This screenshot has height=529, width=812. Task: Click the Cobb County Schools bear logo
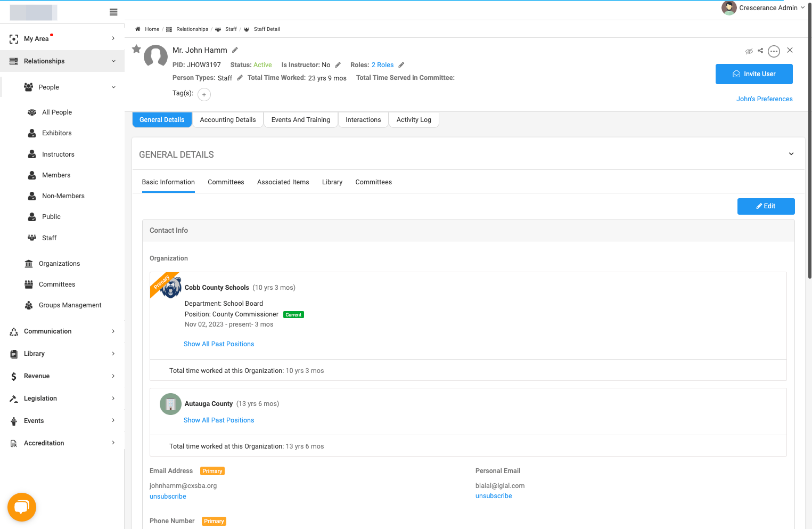171,288
